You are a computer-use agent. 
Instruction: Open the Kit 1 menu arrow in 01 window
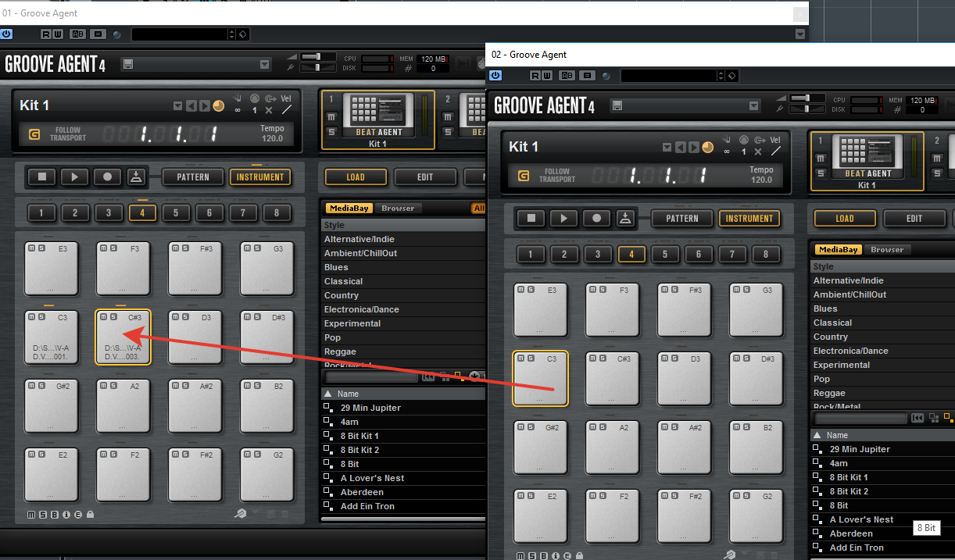[177, 105]
